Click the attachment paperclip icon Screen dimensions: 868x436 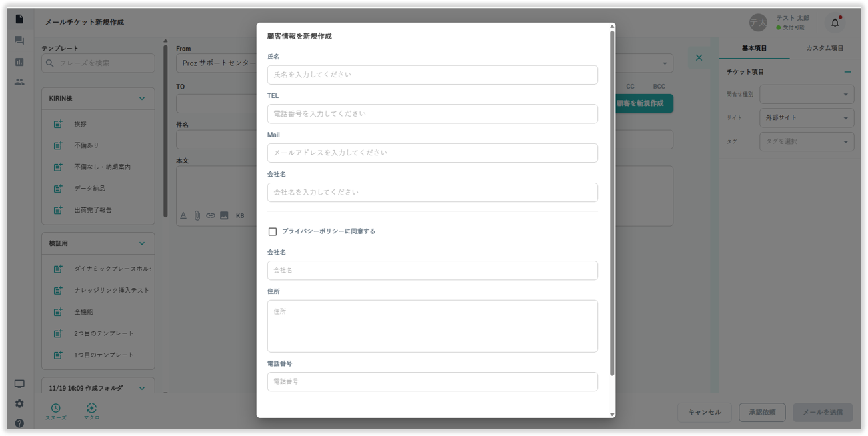tap(197, 215)
